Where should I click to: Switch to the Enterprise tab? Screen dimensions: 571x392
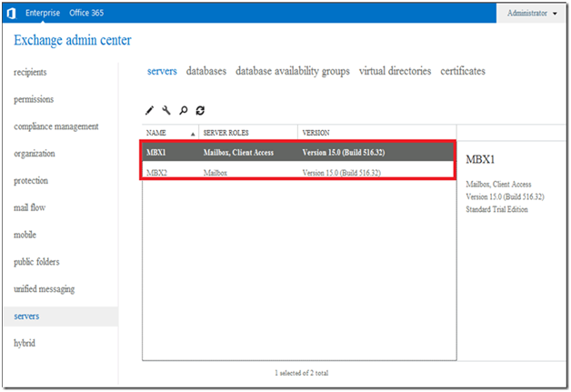pyautogui.click(x=43, y=13)
